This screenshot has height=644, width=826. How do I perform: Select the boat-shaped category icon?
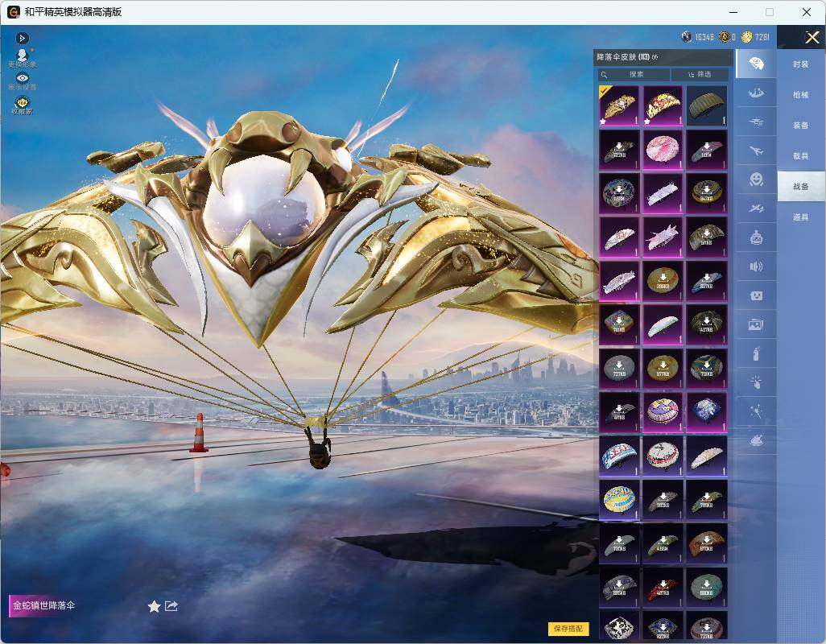click(x=756, y=93)
